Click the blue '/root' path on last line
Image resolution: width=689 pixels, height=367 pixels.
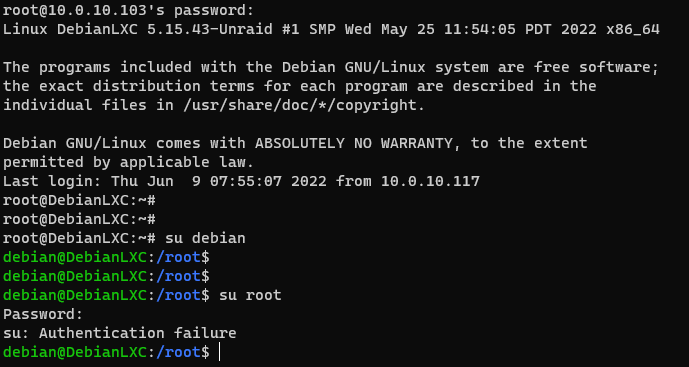(178, 352)
